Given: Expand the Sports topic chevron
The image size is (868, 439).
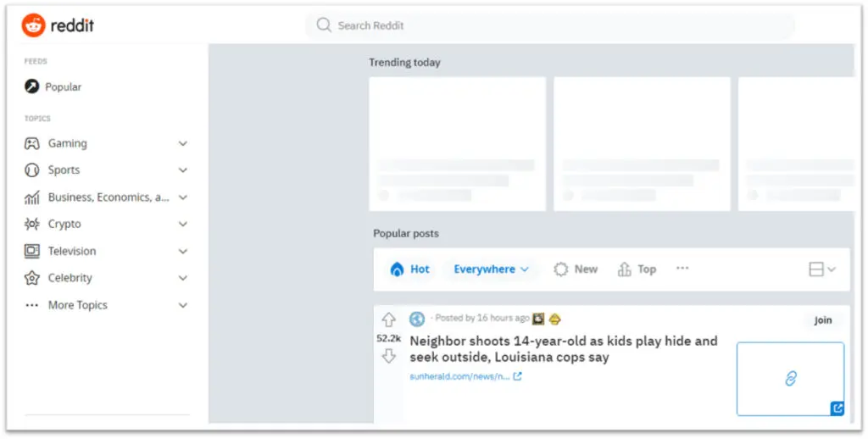Looking at the screenshot, I should click(183, 170).
